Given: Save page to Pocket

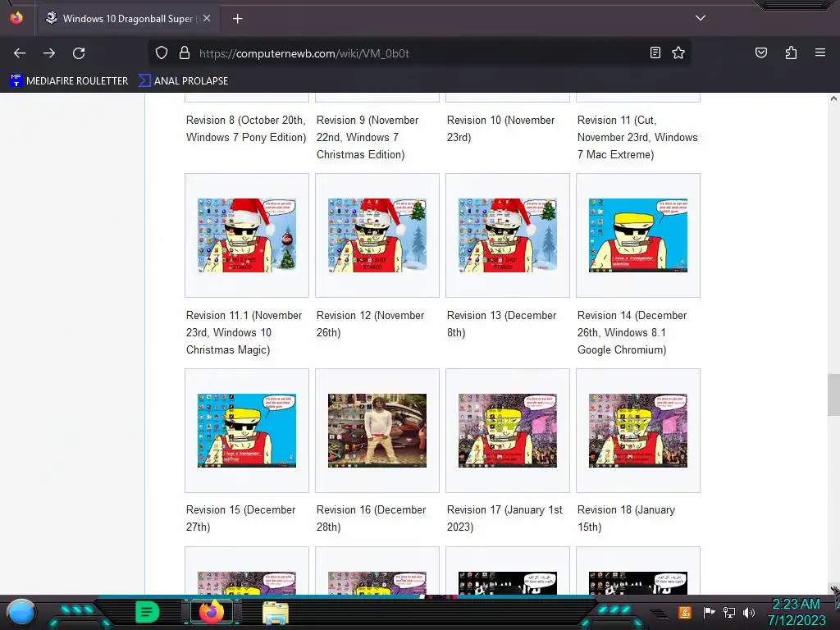Looking at the screenshot, I should point(760,52).
